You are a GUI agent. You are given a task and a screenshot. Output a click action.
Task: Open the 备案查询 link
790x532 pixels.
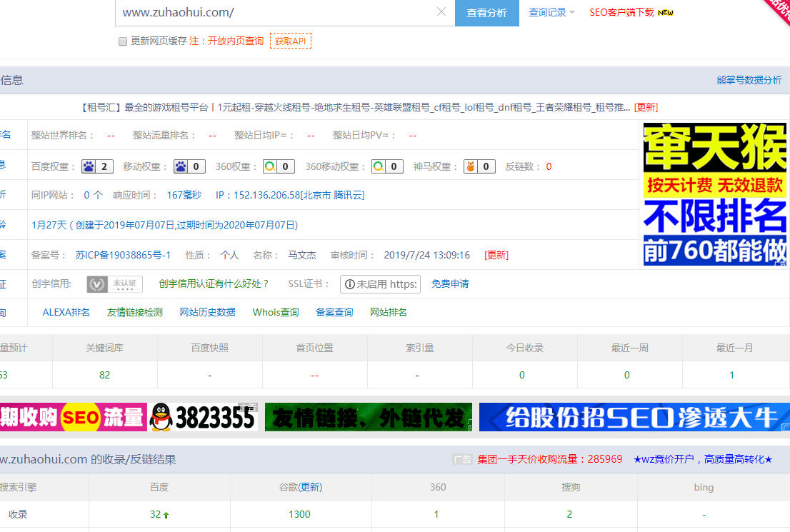click(x=334, y=312)
